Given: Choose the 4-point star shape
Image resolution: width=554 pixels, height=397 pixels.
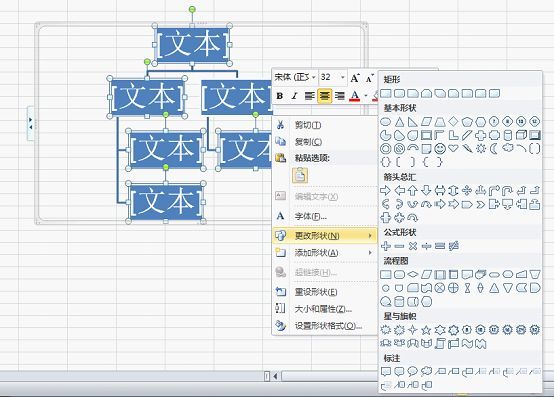Looking at the screenshot, I should (x=413, y=330).
